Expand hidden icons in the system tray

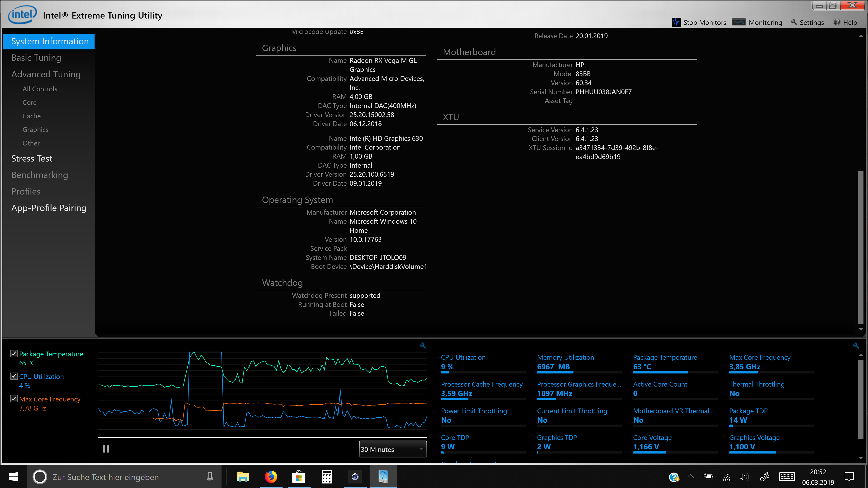690,476
